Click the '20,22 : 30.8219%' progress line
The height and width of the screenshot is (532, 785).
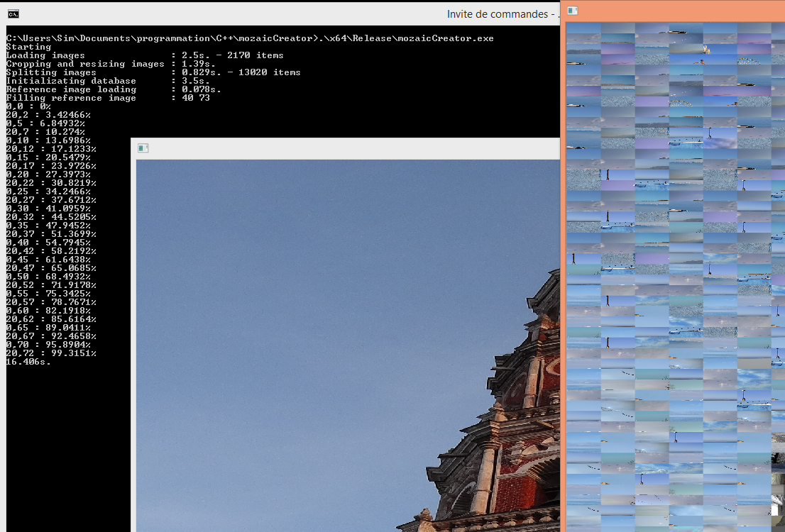[x=51, y=183]
